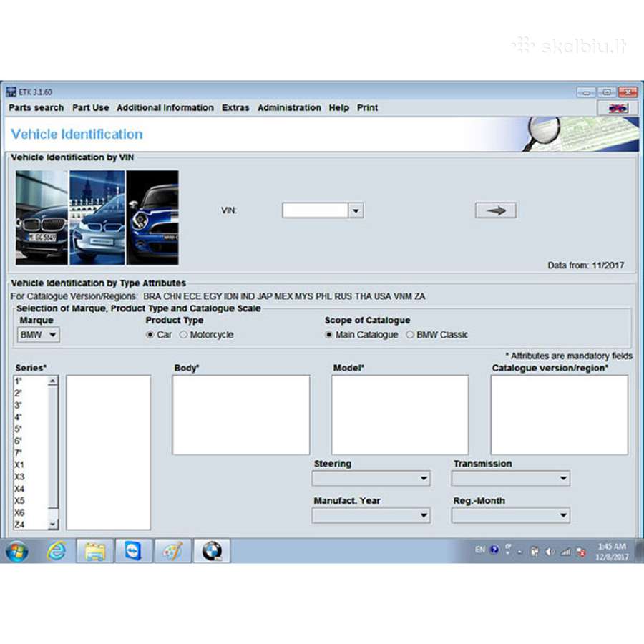The height and width of the screenshot is (644, 644).
Task: Click BMW ETK taskbar icon
Action: pyautogui.click(x=212, y=551)
